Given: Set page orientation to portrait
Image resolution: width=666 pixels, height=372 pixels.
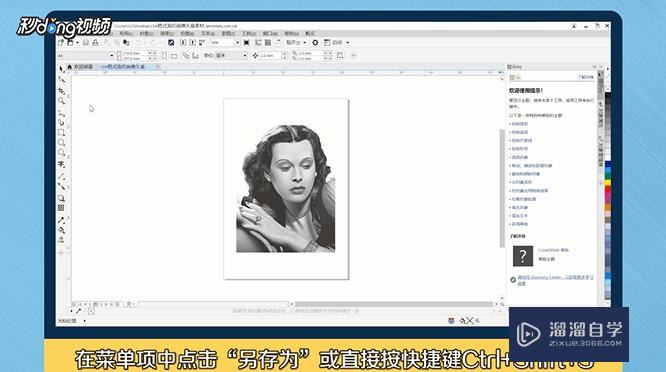Looking at the screenshot, I should 165,56.
